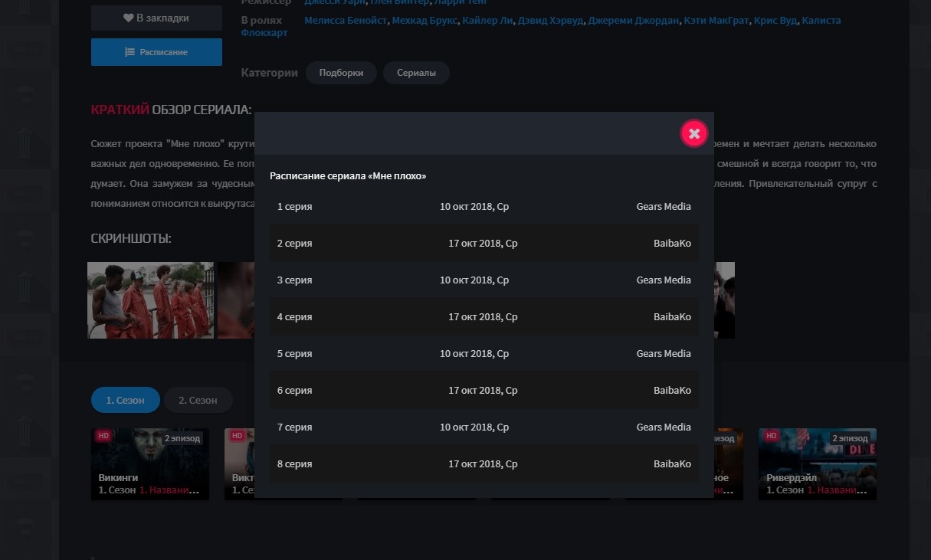Viewport: 931px width, 560px height.
Task: Add the series to bookmarks (В закладки)
Action: click(x=156, y=18)
